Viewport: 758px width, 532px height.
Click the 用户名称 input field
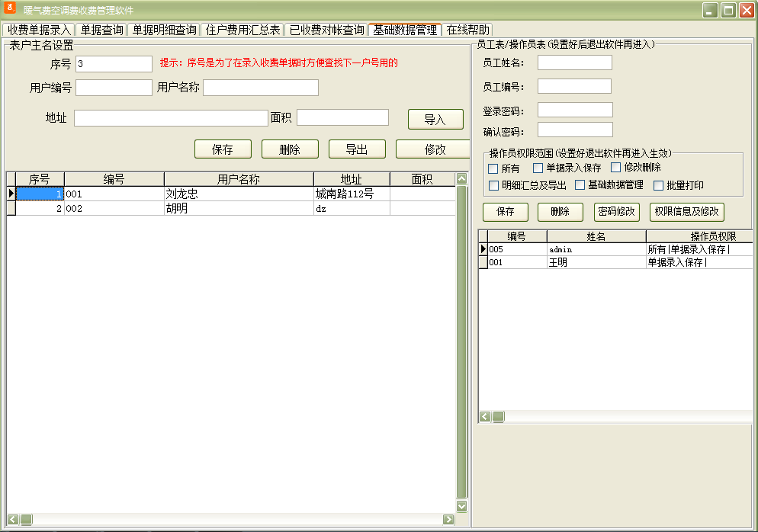pyautogui.click(x=261, y=88)
